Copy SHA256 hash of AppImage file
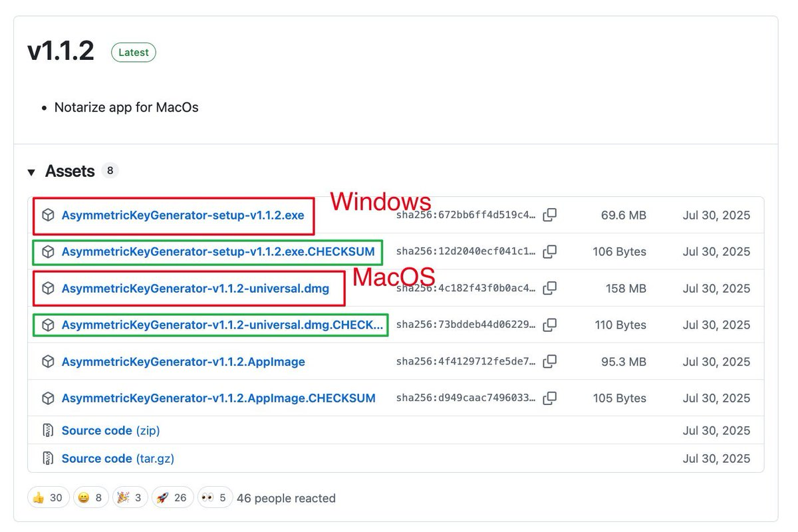Image resolution: width=798 pixels, height=532 pixels. [x=549, y=362]
